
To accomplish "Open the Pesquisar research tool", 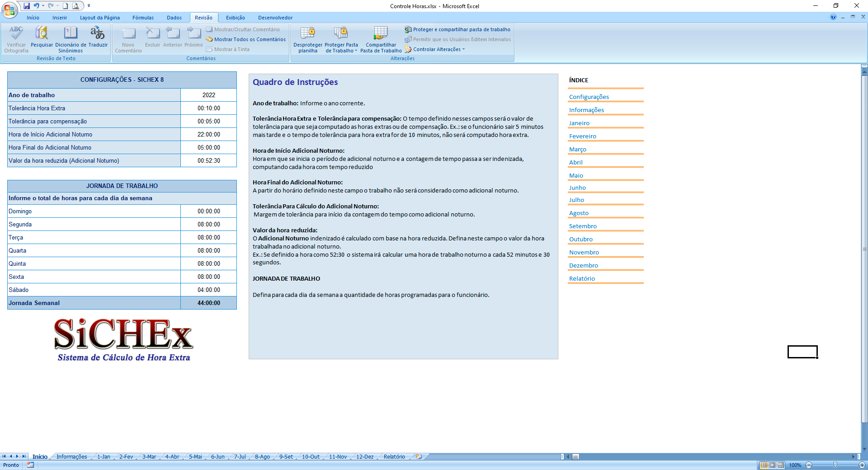I will pyautogui.click(x=42, y=37).
